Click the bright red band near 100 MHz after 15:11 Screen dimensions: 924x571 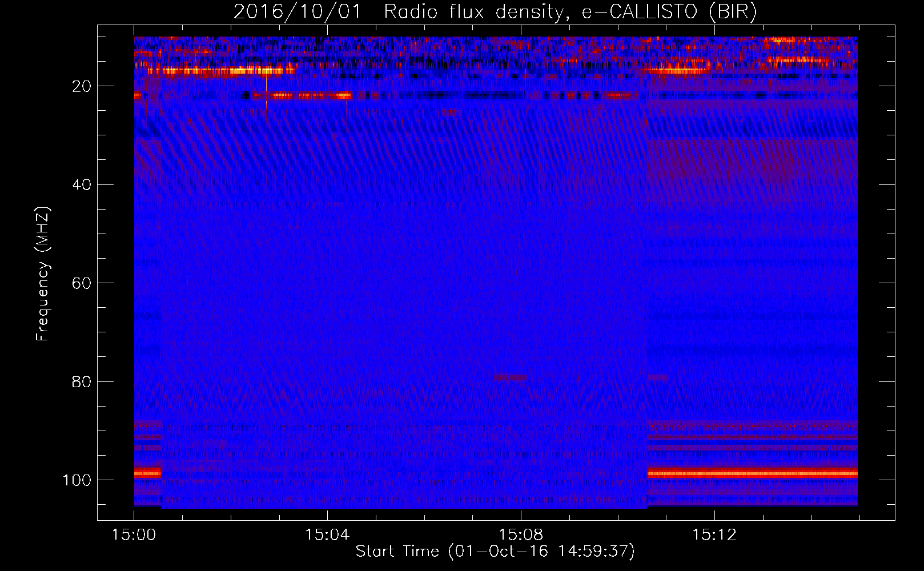pos(752,473)
